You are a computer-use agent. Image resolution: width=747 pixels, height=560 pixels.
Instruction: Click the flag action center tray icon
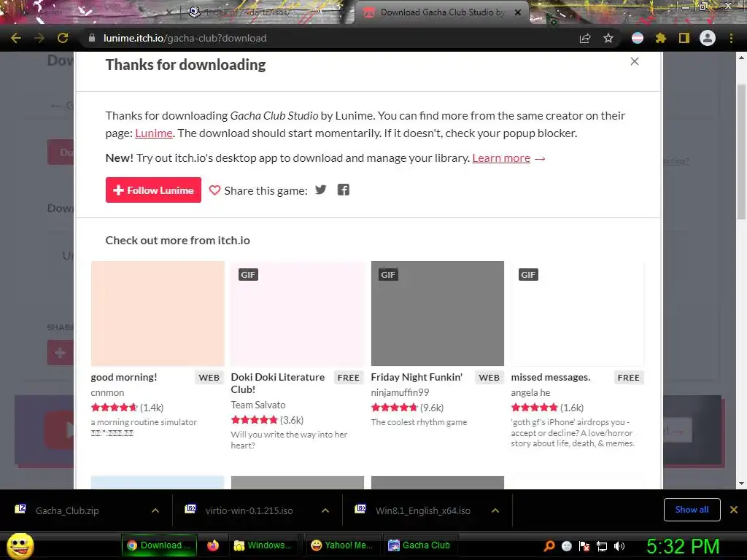coord(584,545)
